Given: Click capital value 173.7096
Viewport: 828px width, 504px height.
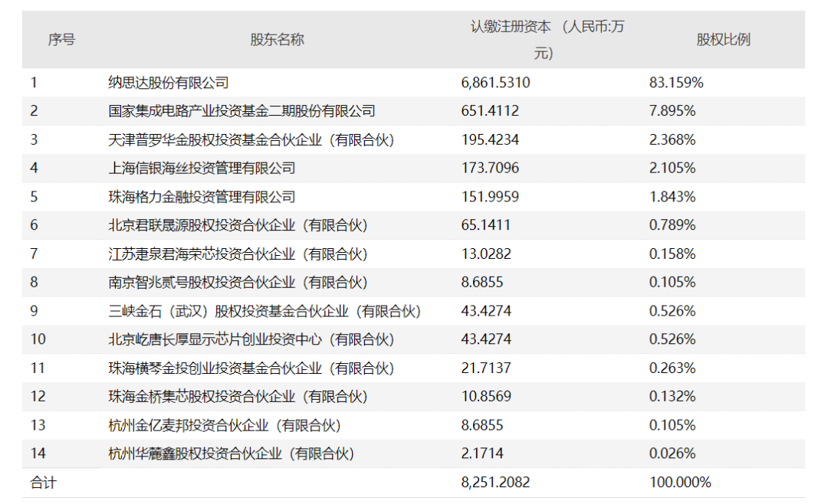Looking at the screenshot, I should coord(490,168).
